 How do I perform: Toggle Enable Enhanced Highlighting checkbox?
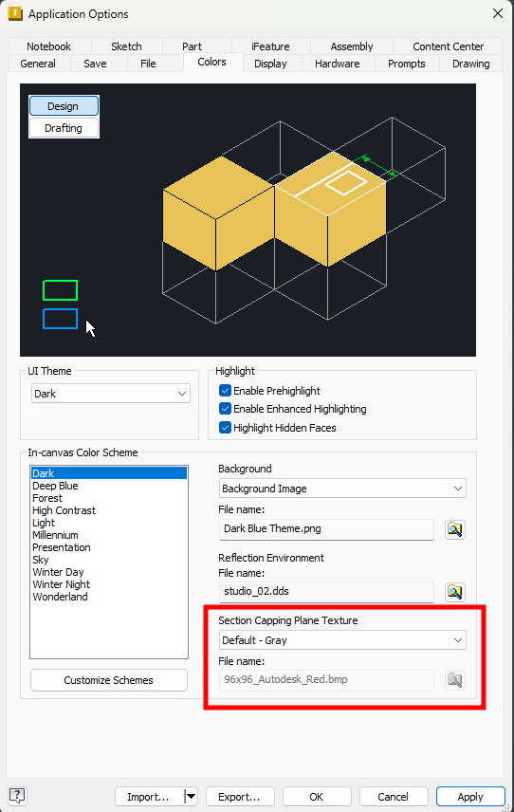tap(225, 409)
